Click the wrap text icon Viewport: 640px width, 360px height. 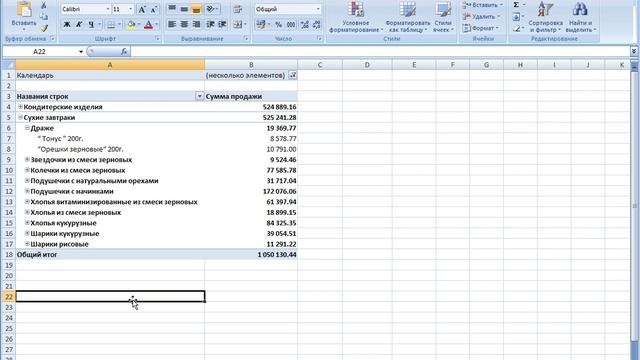pyautogui.click(x=238, y=9)
